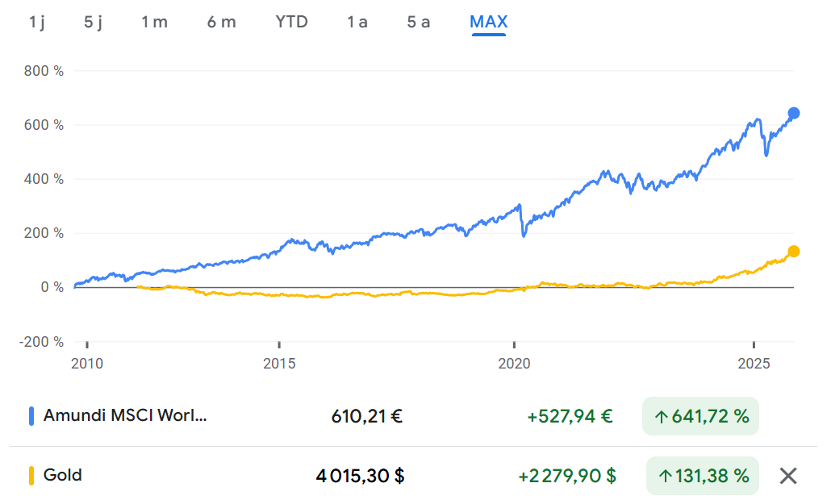The height and width of the screenshot is (504, 831).
Task: Click the green 131,38 % change badge
Action: point(703,476)
